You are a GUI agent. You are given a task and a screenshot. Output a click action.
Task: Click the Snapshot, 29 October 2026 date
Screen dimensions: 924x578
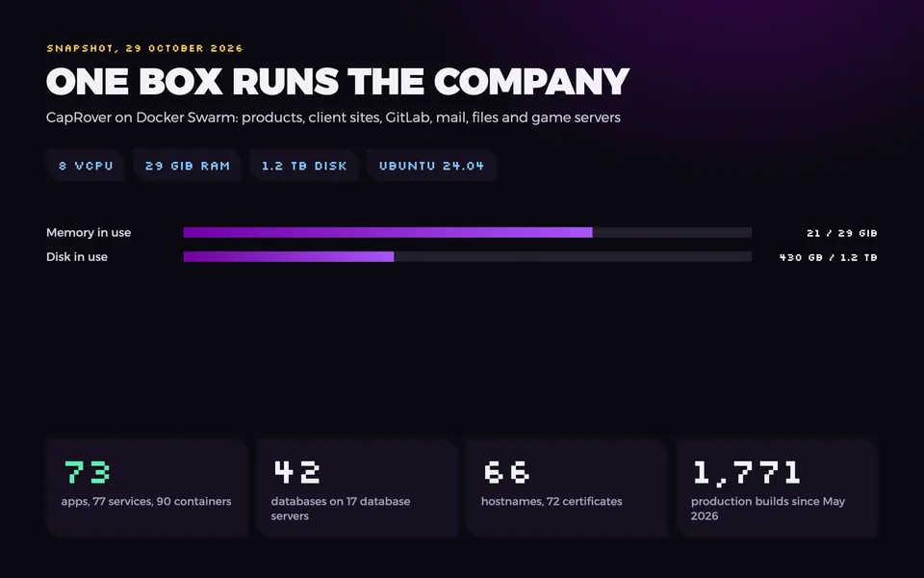pos(144,48)
